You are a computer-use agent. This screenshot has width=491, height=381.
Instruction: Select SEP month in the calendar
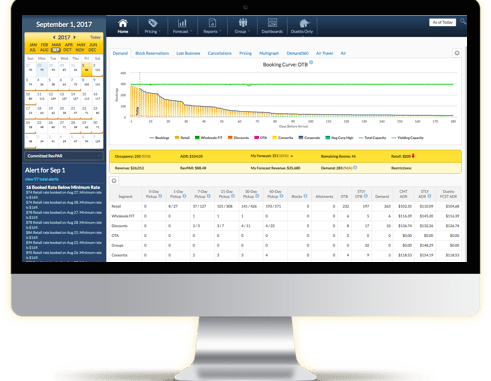[56, 50]
